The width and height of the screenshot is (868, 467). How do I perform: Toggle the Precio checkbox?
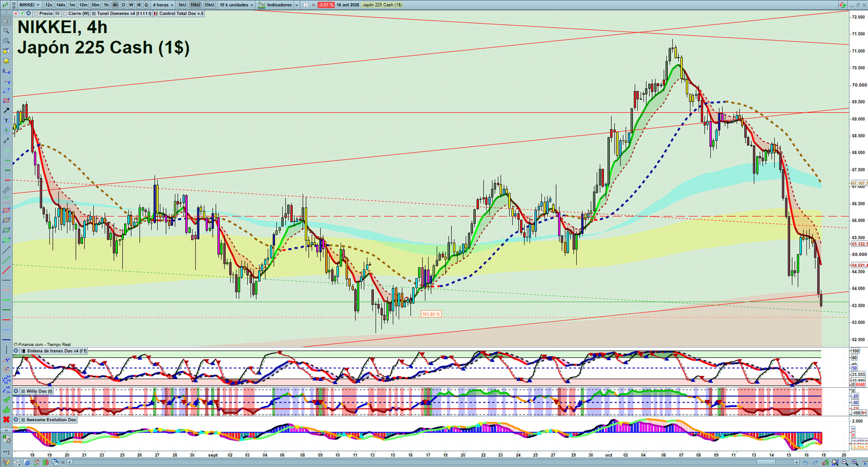[x=36, y=13]
